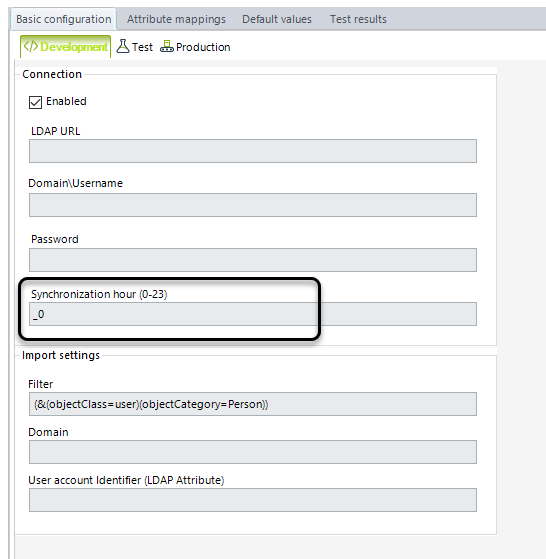Open the Basic configuration tab
This screenshot has height=559, width=546.
[64, 19]
